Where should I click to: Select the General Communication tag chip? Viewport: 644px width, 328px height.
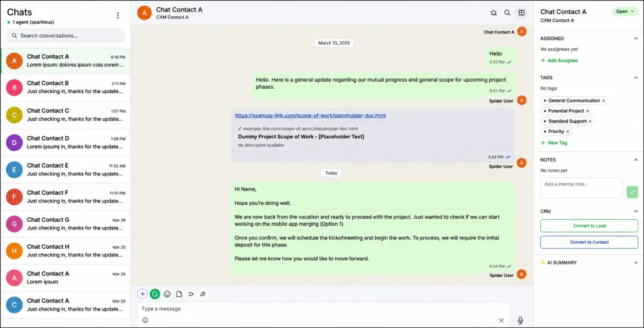point(574,101)
